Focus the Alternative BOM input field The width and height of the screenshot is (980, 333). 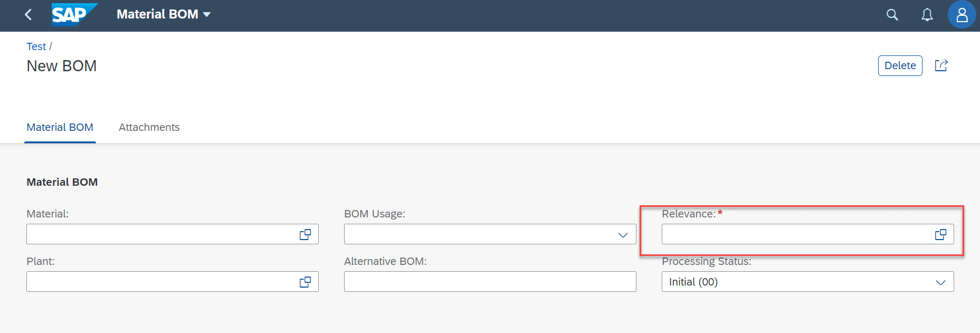[490, 282]
